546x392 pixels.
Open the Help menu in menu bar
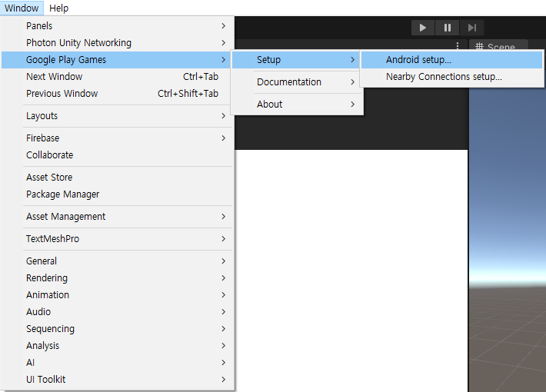[x=59, y=8]
